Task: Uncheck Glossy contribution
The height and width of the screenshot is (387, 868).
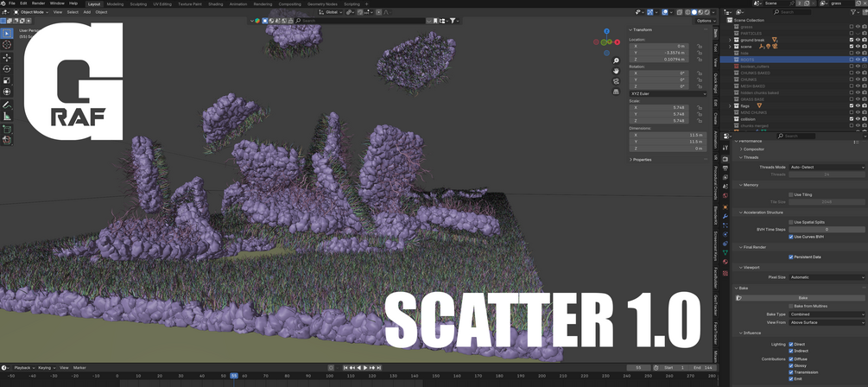Action: coord(791,365)
